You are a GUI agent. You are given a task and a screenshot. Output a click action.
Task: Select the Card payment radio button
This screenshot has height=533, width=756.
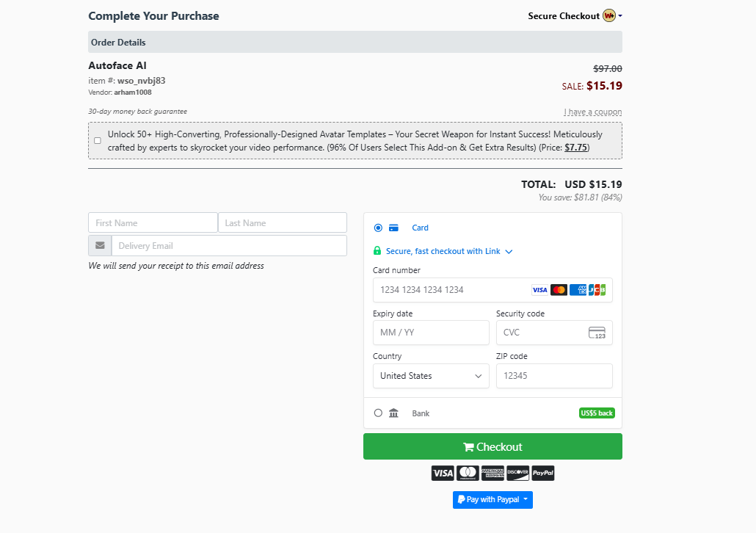click(x=378, y=228)
